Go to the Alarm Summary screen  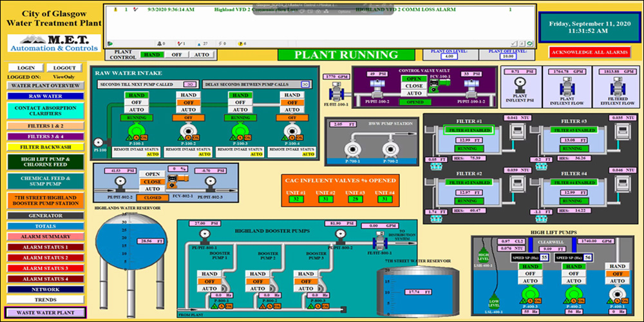pos(46,236)
